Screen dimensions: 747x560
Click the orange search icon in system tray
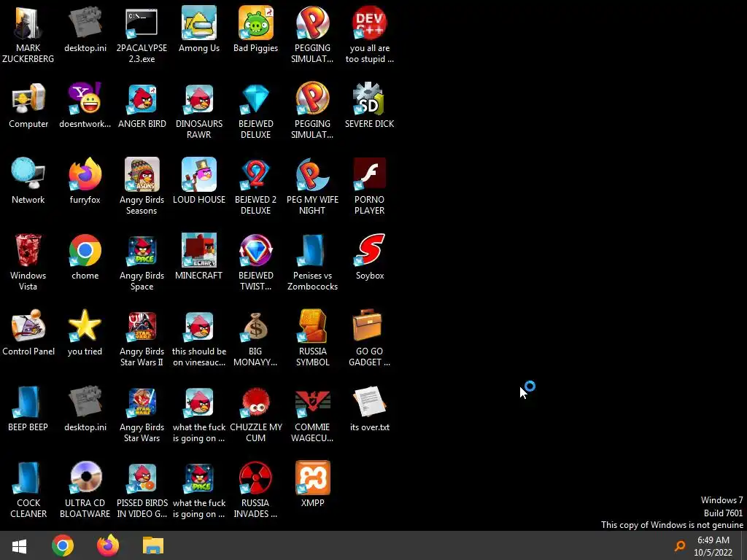coord(680,545)
